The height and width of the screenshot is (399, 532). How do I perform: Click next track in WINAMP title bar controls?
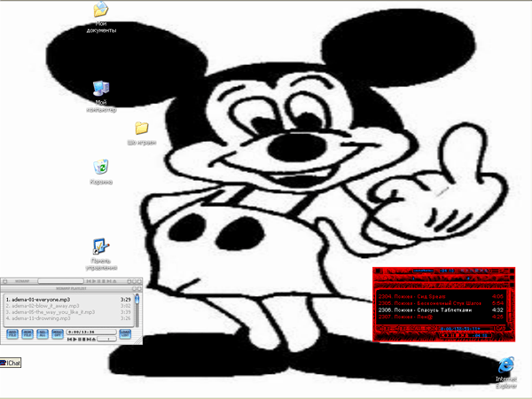[x=108, y=281]
